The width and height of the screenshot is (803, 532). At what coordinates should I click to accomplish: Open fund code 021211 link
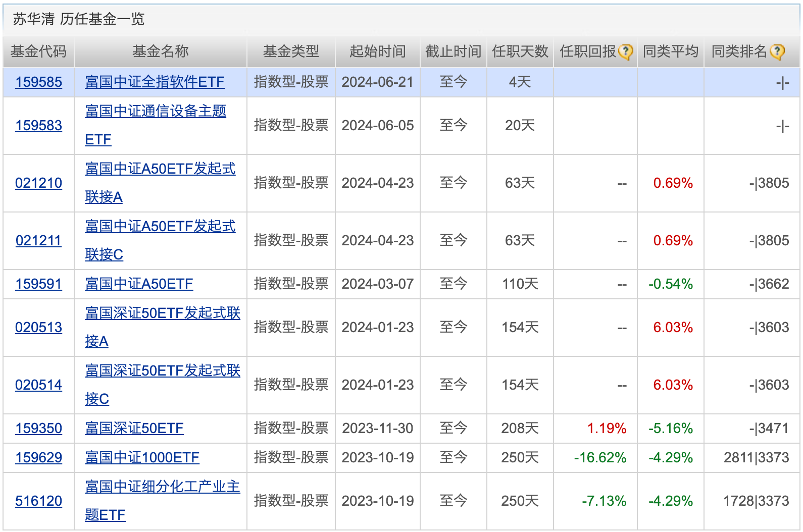pos(38,240)
